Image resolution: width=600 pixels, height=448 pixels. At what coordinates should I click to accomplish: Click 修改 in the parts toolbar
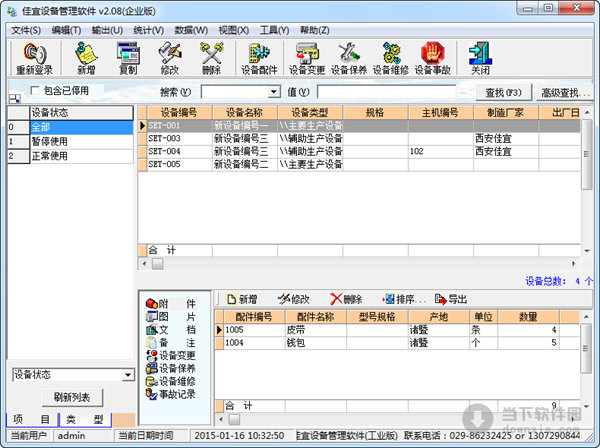(293, 299)
